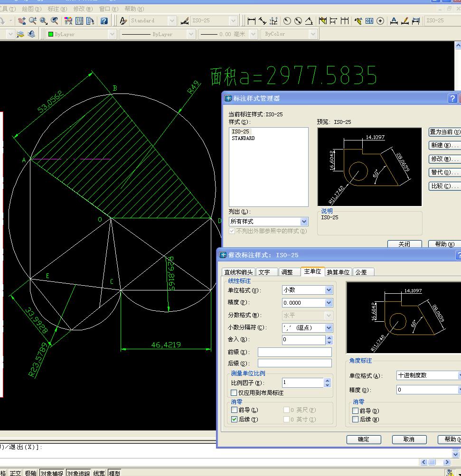The height and width of the screenshot is (476, 461).
Task: Select the Aligned dimension tool
Action: click(x=263, y=21)
